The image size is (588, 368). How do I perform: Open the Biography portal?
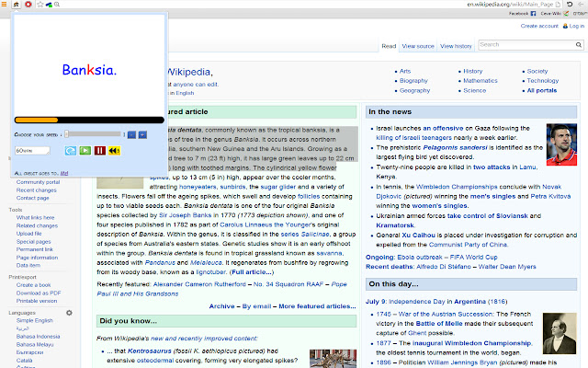click(413, 81)
